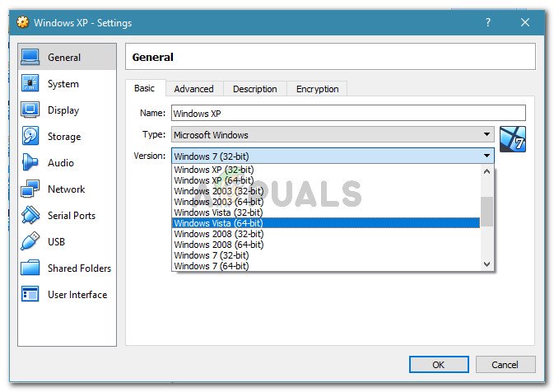
Task: Switch to the Advanced tab
Action: [x=194, y=89]
